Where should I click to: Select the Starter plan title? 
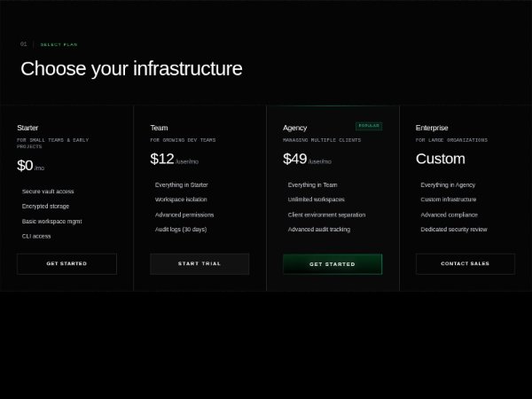tap(27, 128)
